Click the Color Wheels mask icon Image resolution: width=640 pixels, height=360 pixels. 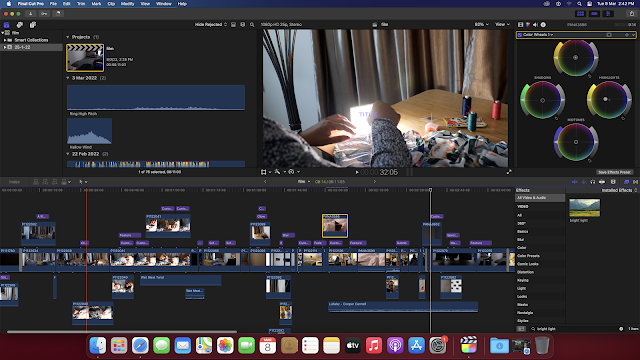pos(609,35)
